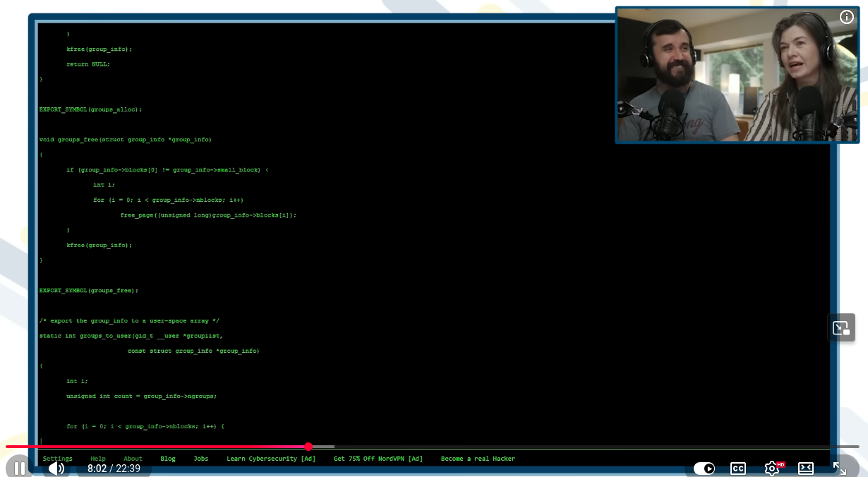Screen dimensions: 868x477
Task: Click the 8:02 / 22:39 time display
Action: [114, 468]
